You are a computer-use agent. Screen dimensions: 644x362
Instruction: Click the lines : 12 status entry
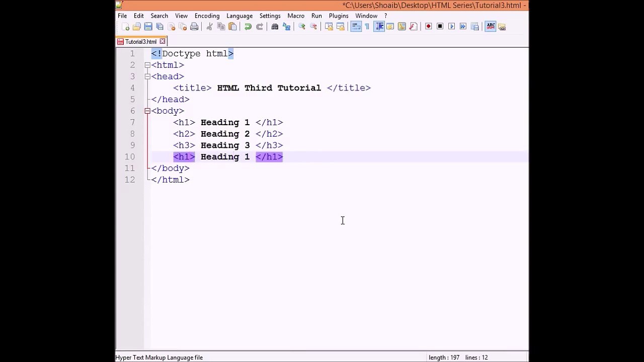point(476,357)
